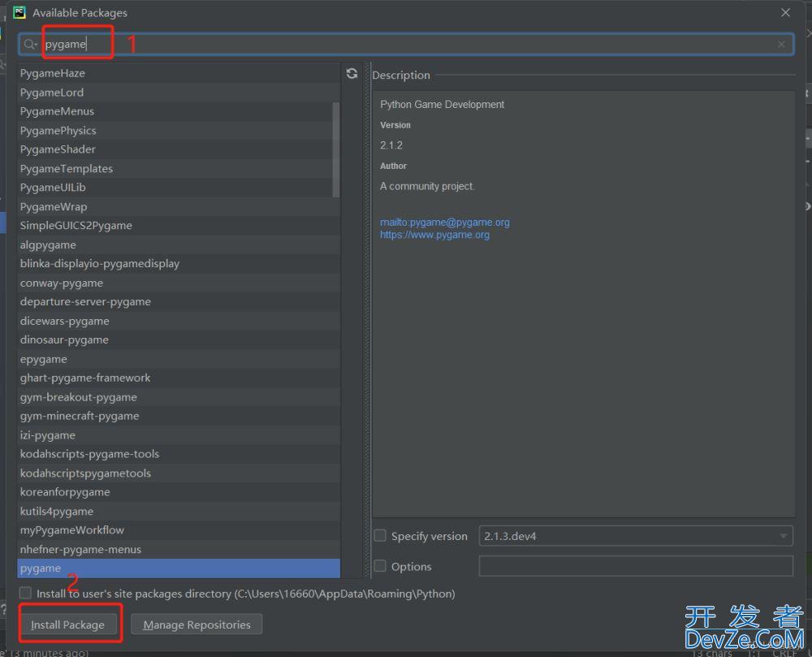This screenshot has height=657, width=812.
Task: Select PygamePhysics in the package list
Action: click(179, 131)
